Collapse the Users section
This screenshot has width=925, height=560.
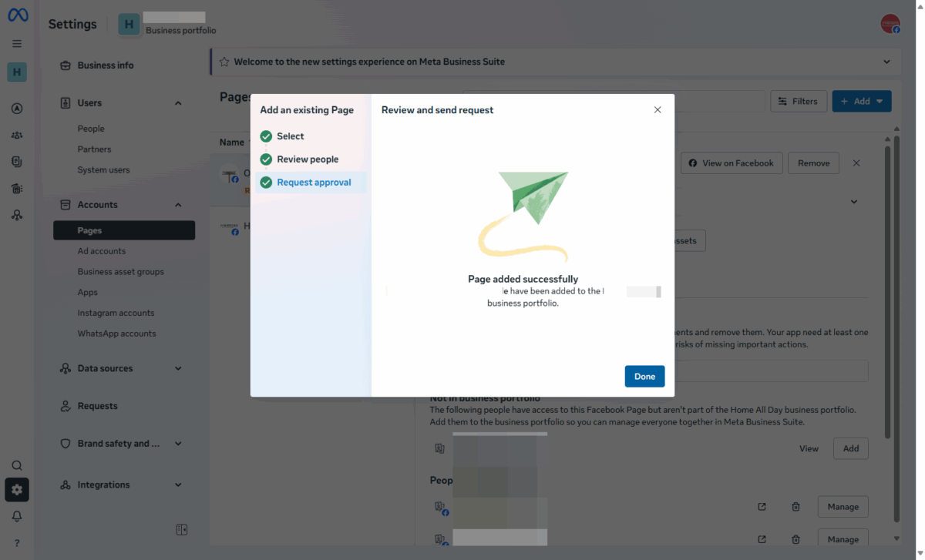(178, 103)
